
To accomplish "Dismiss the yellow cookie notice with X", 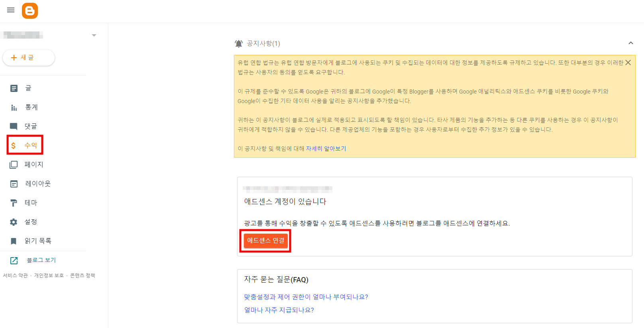I will [x=628, y=62].
